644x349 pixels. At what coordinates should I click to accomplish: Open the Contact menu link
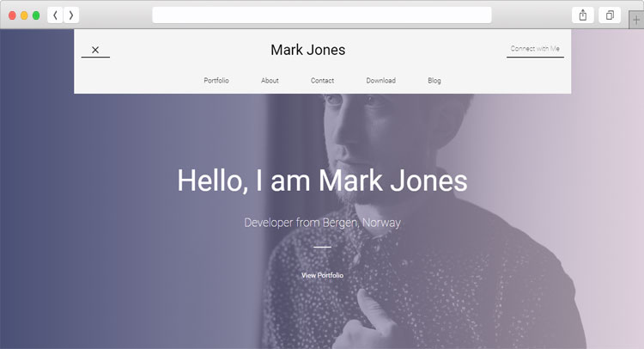pyautogui.click(x=322, y=81)
